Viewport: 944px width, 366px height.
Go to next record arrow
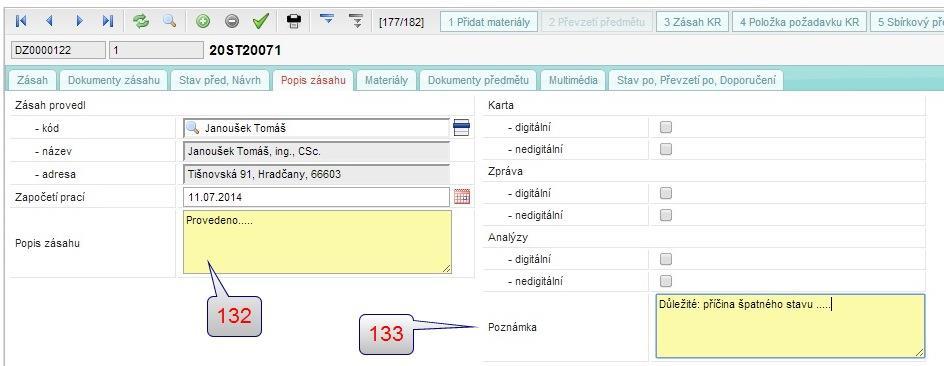(x=79, y=21)
